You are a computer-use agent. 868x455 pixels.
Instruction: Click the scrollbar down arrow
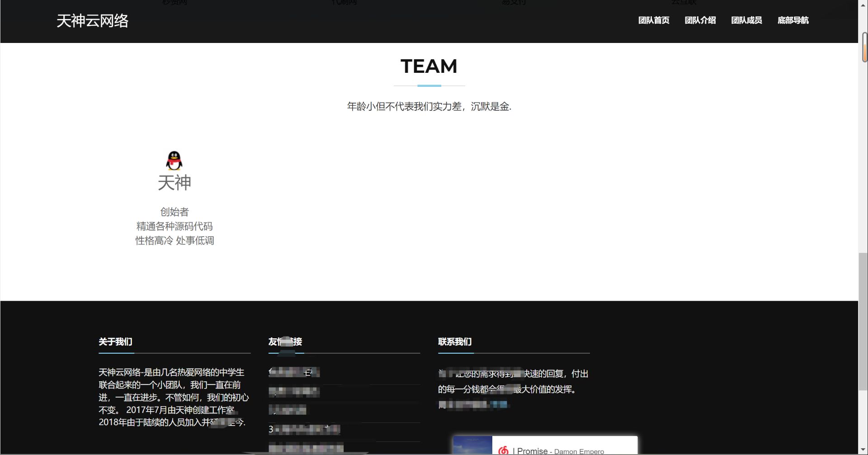863,450
